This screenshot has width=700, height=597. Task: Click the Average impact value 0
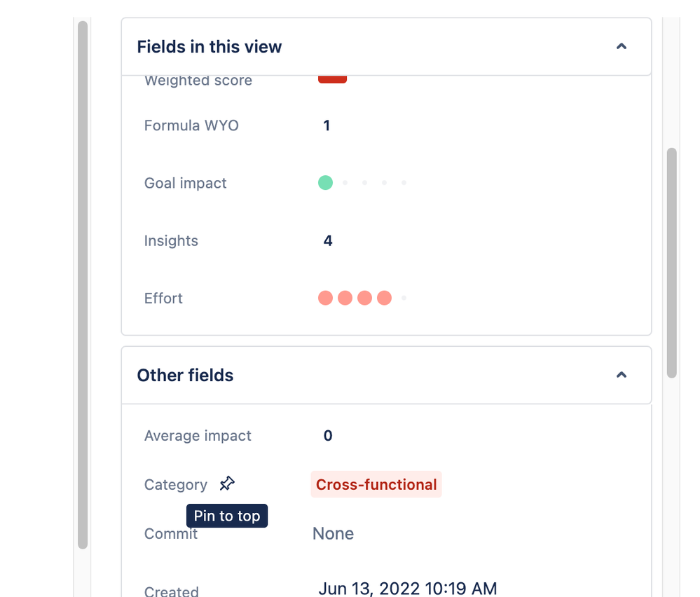point(328,436)
